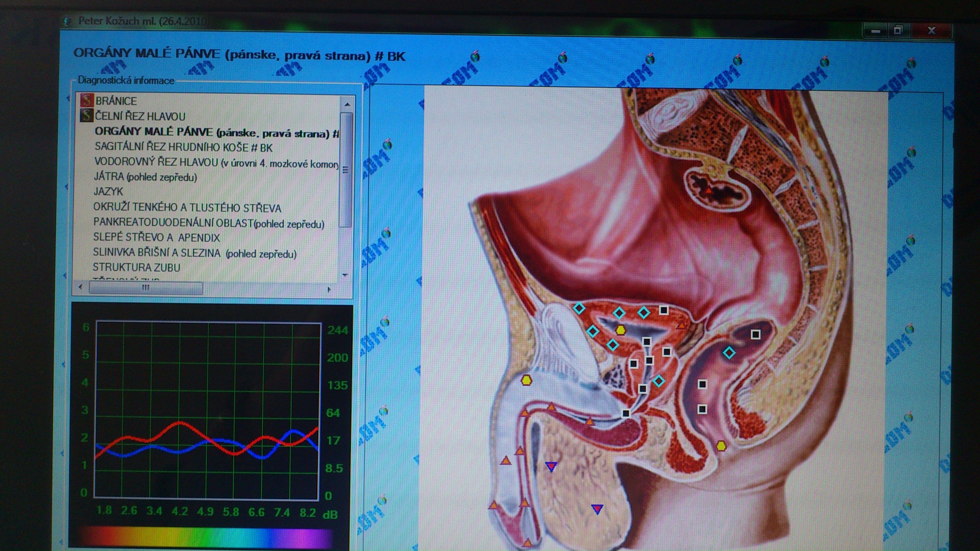Select the lowest white square marker in the rectum
The image size is (980, 551).
click(x=702, y=409)
